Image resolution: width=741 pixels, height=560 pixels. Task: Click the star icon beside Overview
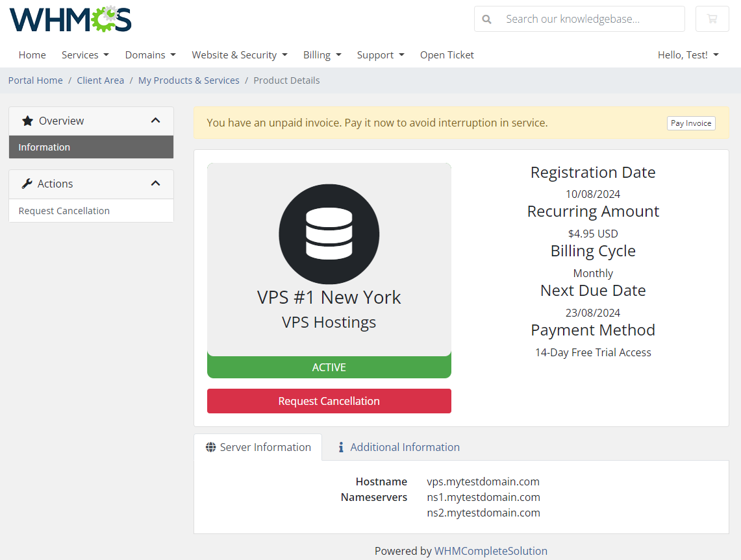pyautogui.click(x=27, y=120)
